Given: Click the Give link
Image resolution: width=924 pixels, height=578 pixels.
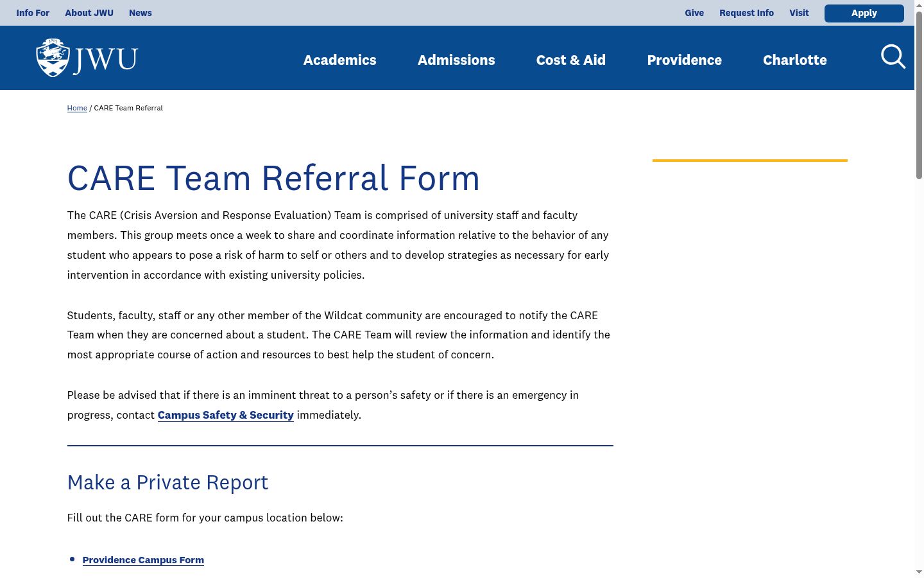Looking at the screenshot, I should coord(694,13).
